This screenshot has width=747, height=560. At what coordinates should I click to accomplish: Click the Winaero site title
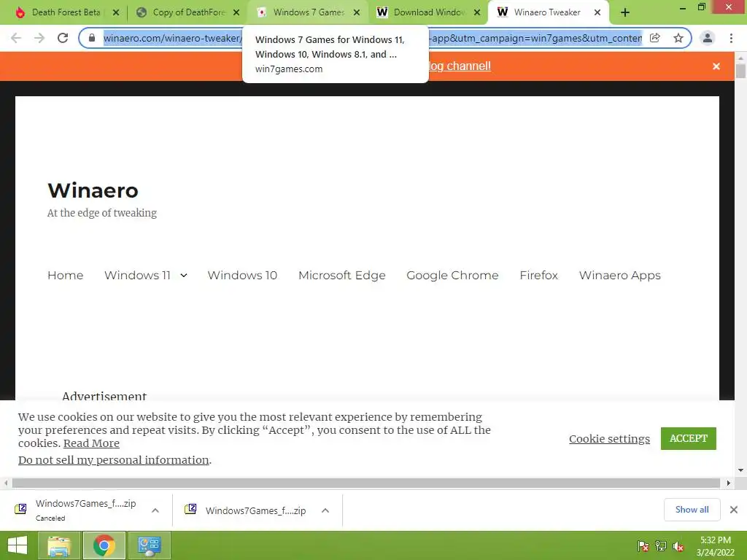[x=93, y=190]
